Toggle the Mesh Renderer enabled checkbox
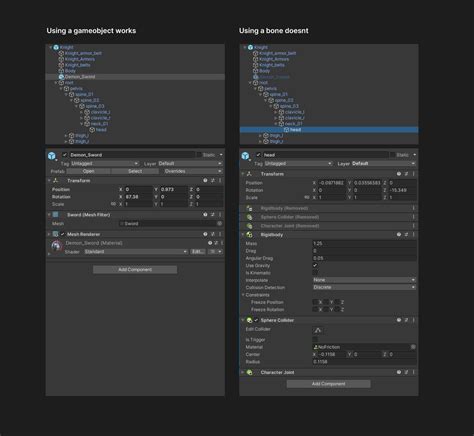This screenshot has height=436, width=474. tap(62, 234)
